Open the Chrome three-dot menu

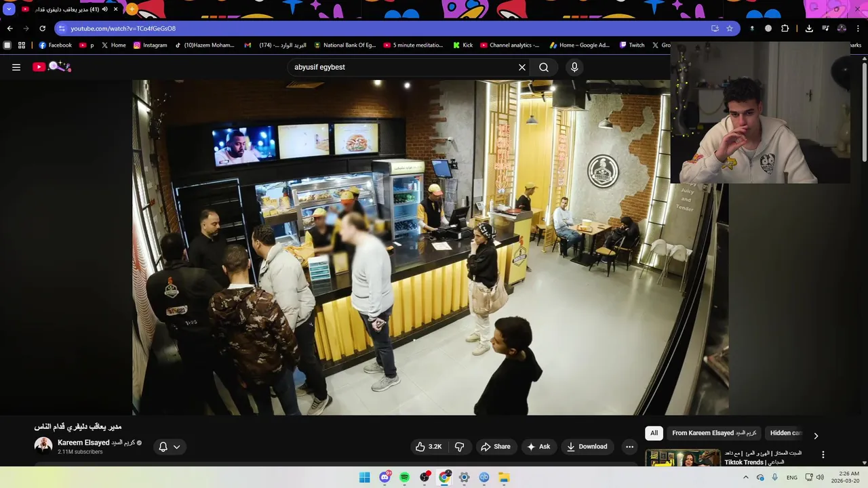tap(859, 28)
